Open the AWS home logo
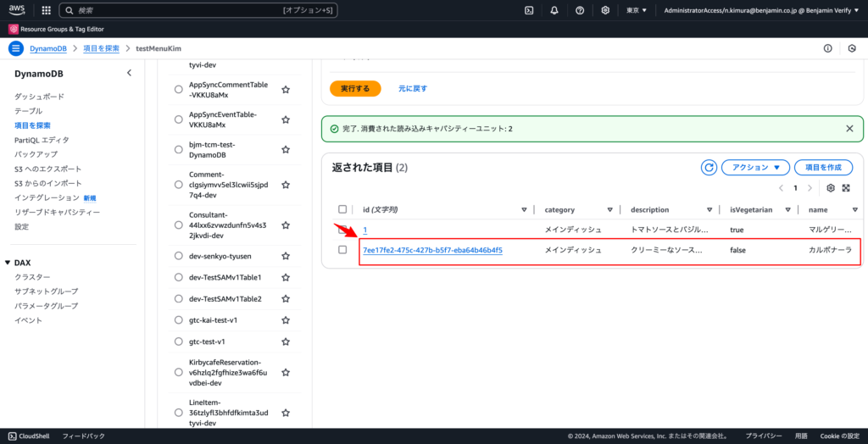The image size is (868, 444). (17, 10)
